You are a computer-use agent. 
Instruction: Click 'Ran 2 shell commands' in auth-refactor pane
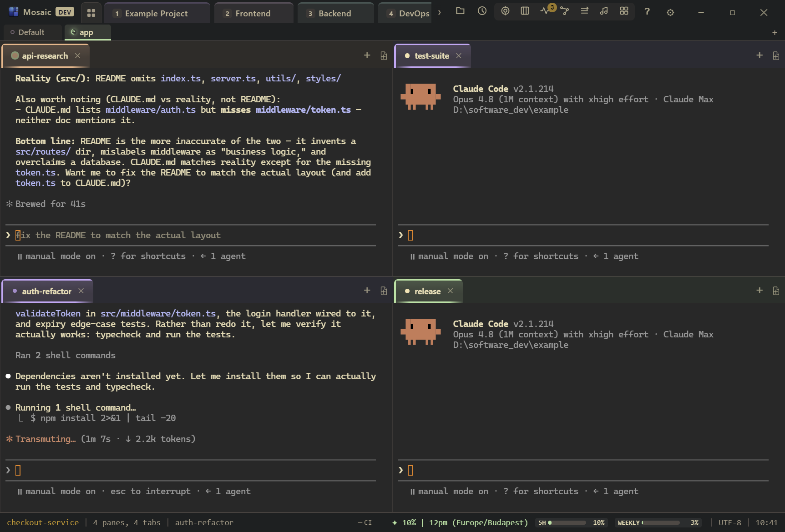pyautogui.click(x=66, y=356)
